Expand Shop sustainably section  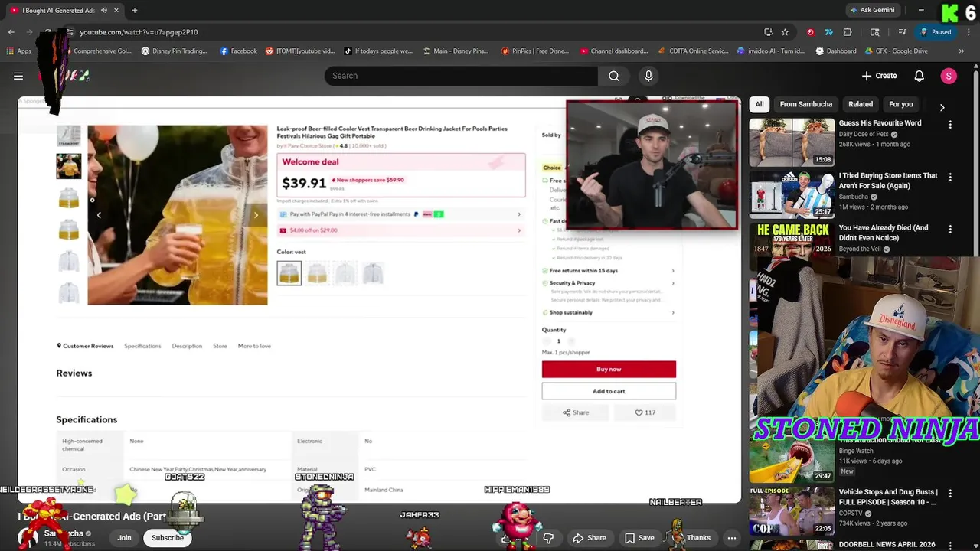(609, 312)
